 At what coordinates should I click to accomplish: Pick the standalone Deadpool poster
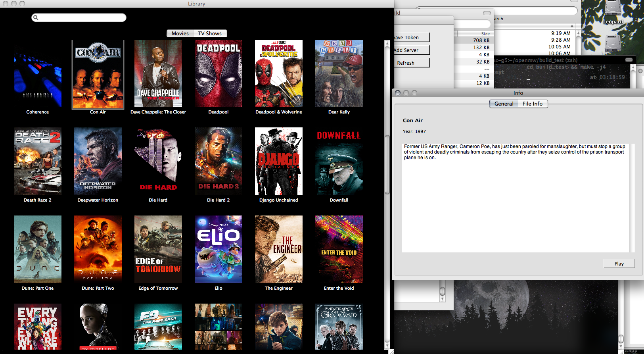click(218, 73)
